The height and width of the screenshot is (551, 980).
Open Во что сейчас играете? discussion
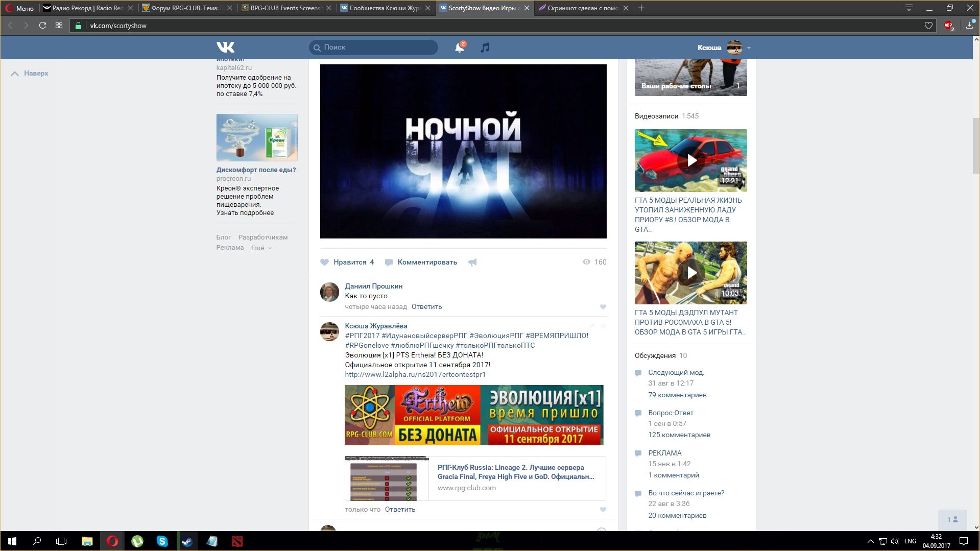pos(686,493)
